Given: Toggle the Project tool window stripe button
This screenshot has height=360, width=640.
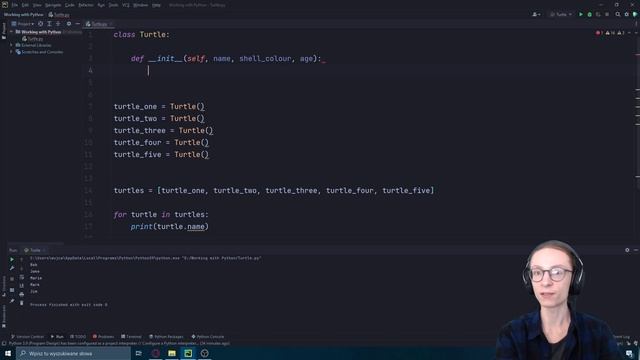Looking at the screenshot, I should pos(4,31).
